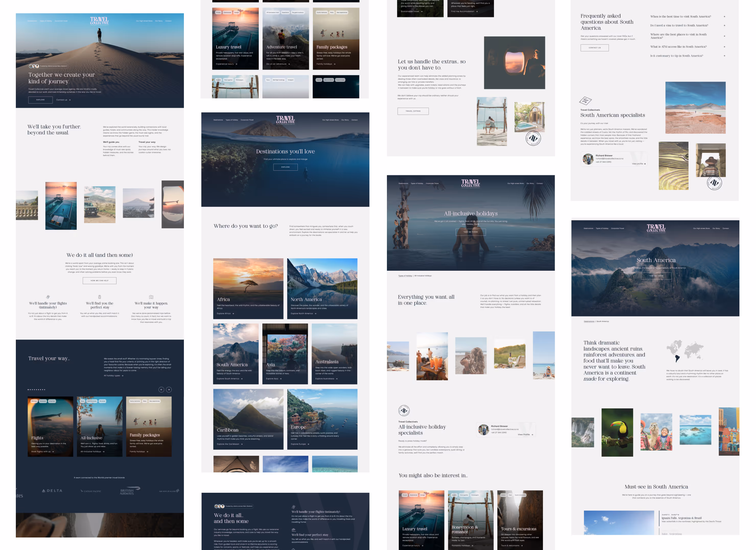Click the EXPLORE button on the desert hero
This screenshot has width=756, height=550.
40,100
